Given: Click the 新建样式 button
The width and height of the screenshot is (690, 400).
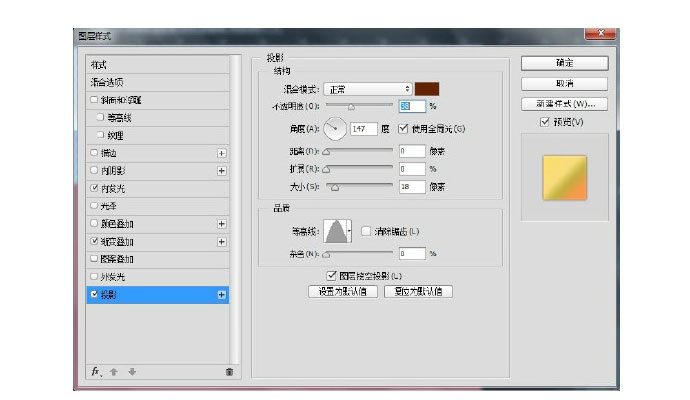Looking at the screenshot, I should coord(565,104).
